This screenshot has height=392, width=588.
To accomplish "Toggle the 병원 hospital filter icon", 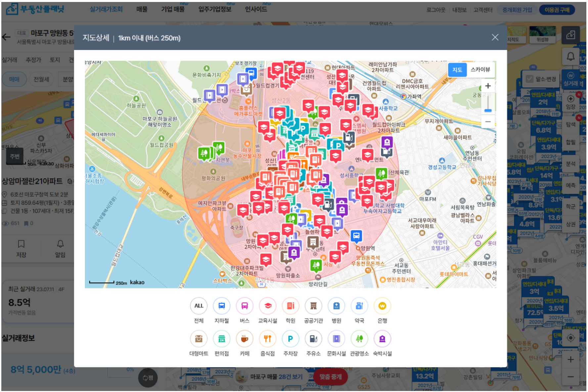I will tap(337, 306).
